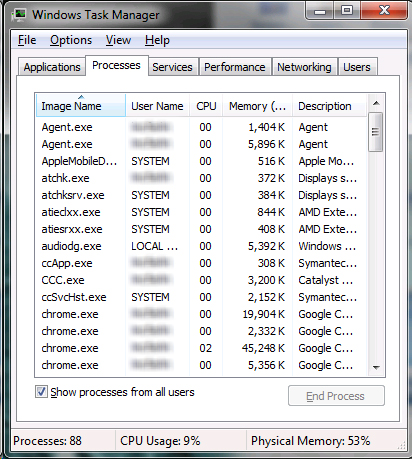The image size is (412, 459).
Task: Click the scrollbar up arrow
Action: (376, 103)
